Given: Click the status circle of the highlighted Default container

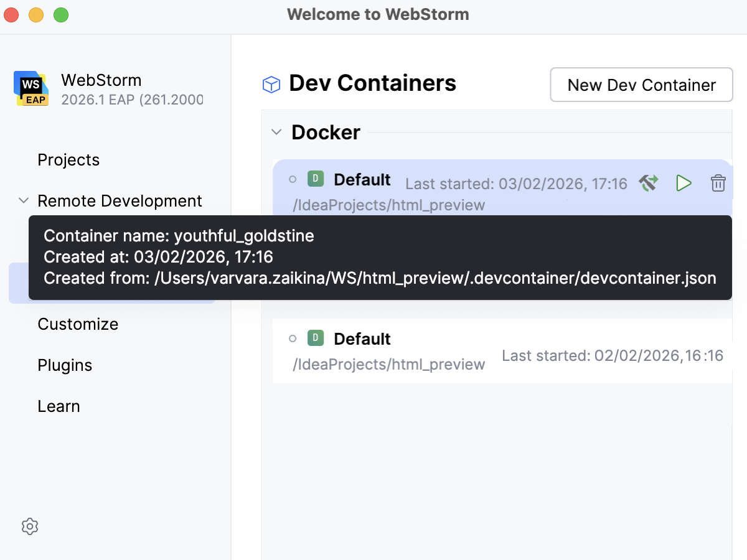Looking at the screenshot, I should point(292,179).
